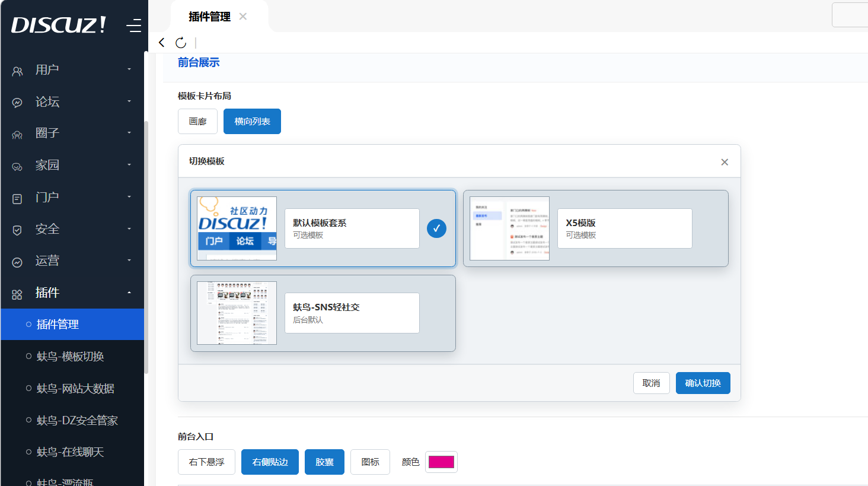Close the 切换模板 dialog with X
Viewport: 868px width, 486px height.
725,162
